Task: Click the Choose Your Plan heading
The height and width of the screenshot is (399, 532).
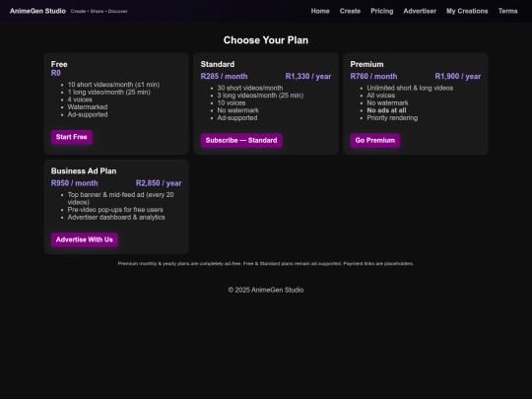Action: coord(266,40)
